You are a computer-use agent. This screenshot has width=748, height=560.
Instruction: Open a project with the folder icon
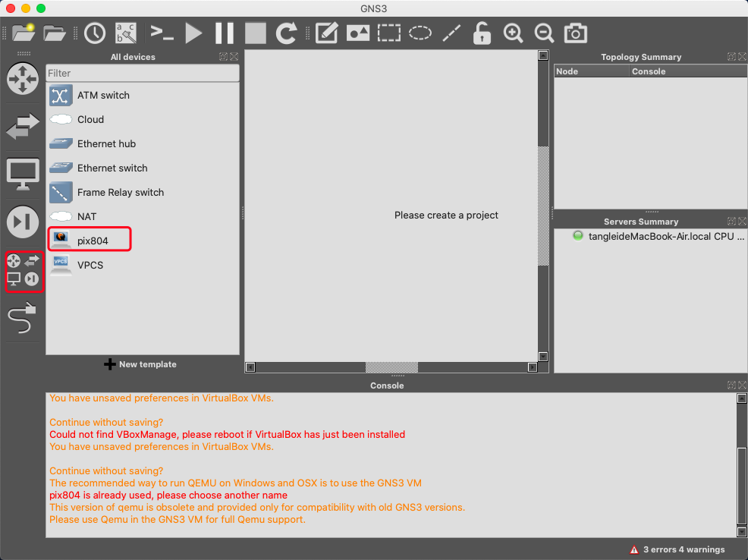coord(54,33)
